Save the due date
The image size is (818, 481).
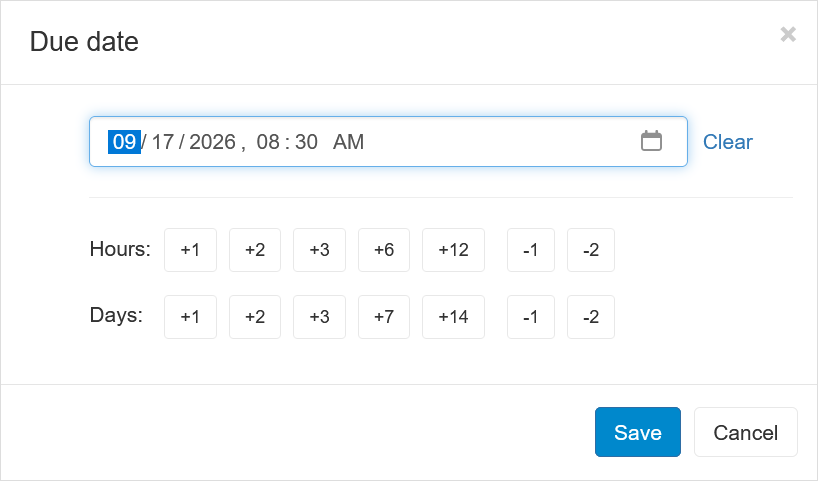[x=637, y=432]
